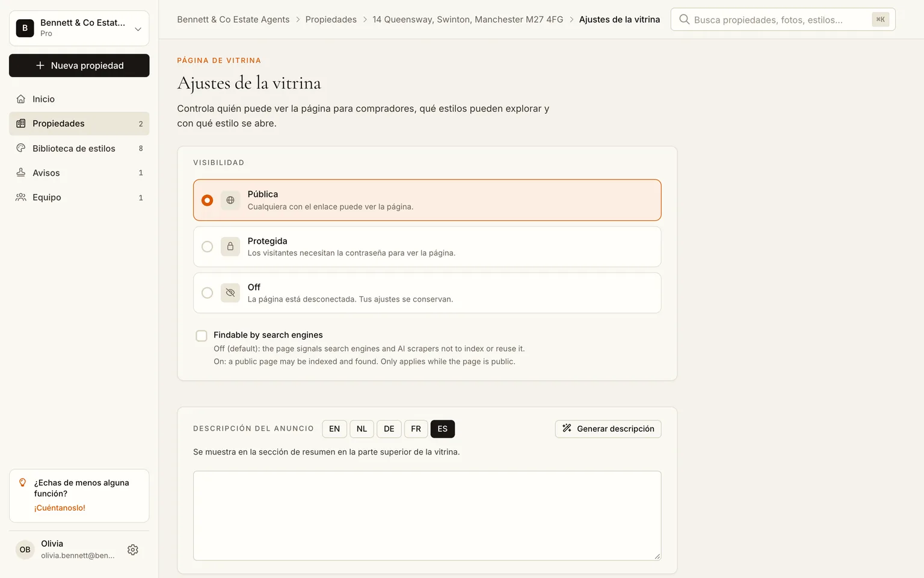Select the Off visibility radio button
924x578 pixels.
(207, 293)
